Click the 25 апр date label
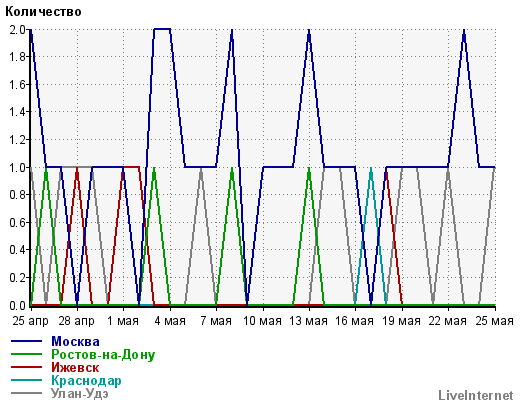The width and height of the screenshot is (520, 405). 31,321
